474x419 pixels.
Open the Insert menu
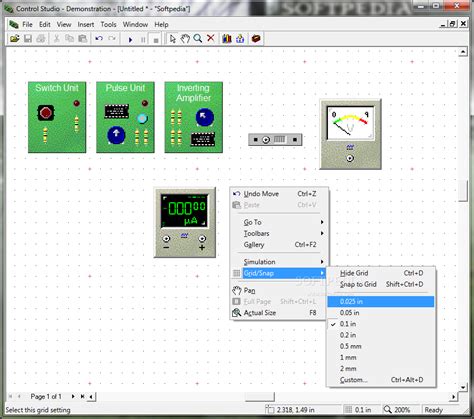(x=86, y=24)
